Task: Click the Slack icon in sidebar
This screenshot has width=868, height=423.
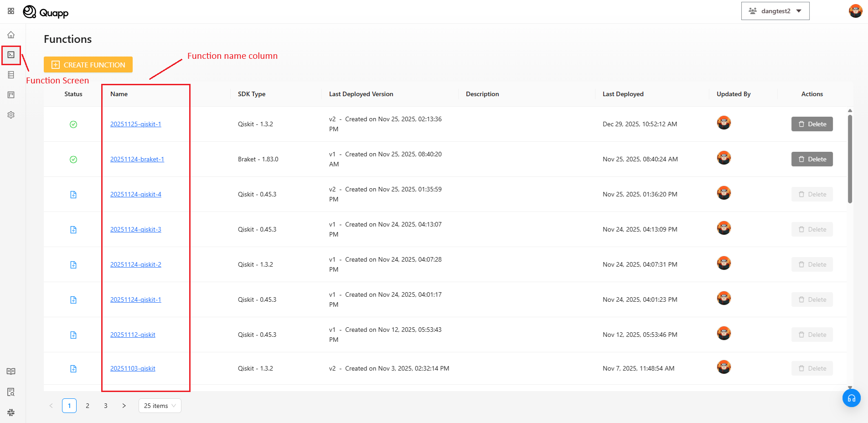Action: pos(11,413)
